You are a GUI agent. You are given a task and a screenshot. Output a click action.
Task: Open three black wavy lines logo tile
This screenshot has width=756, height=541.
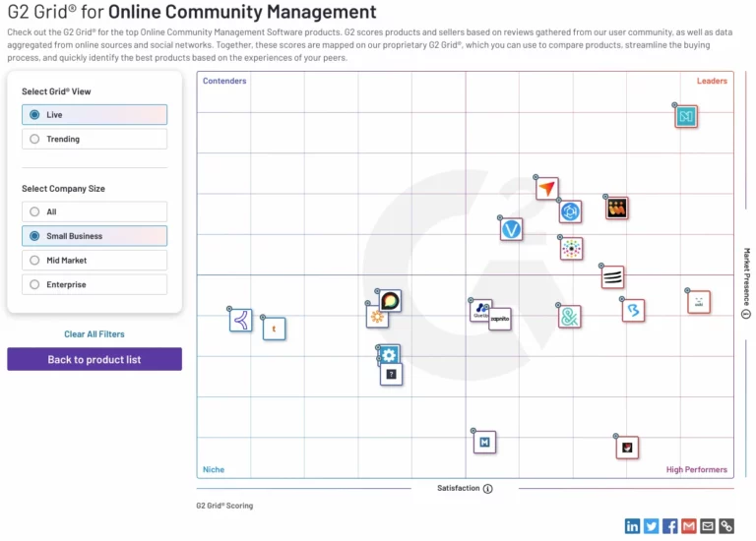[613, 277]
